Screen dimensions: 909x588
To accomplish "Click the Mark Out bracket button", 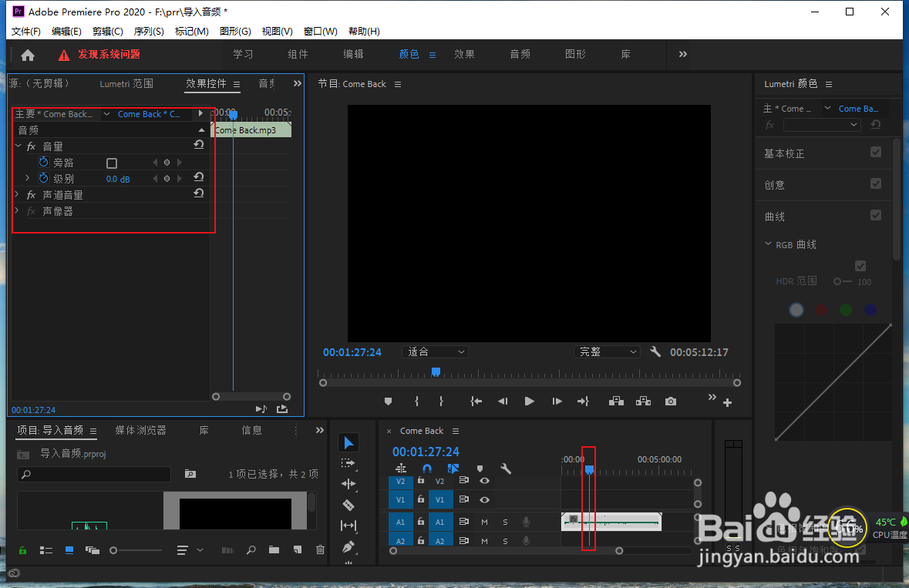I will point(441,401).
